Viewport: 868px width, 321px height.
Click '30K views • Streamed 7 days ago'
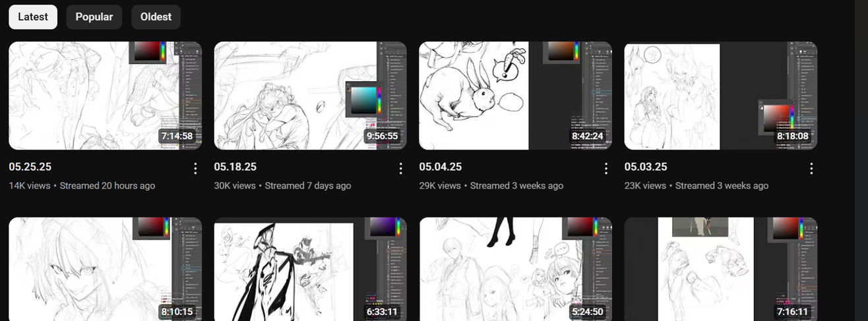click(283, 186)
